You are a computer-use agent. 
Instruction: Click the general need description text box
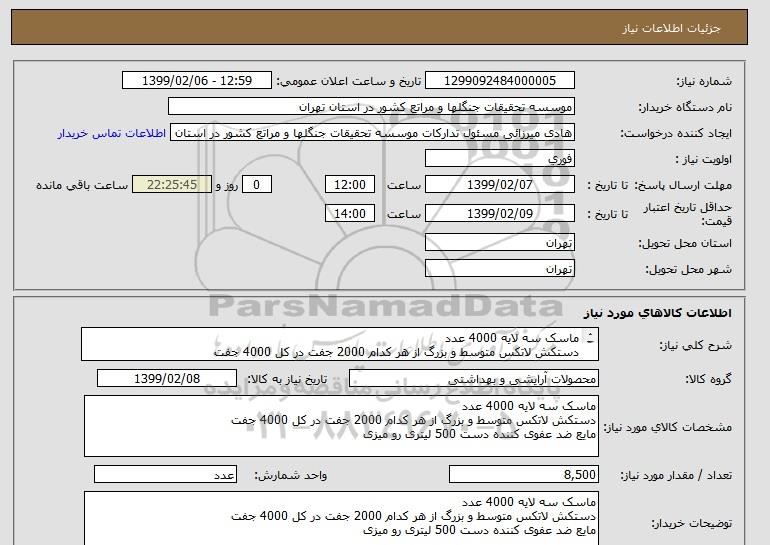pyautogui.click(x=340, y=345)
